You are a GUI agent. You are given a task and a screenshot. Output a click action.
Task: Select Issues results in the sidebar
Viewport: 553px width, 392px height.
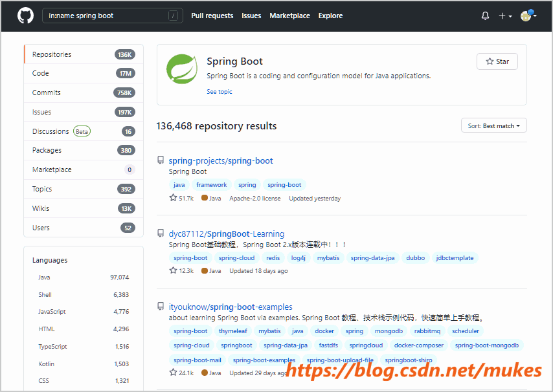click(84, 112)
